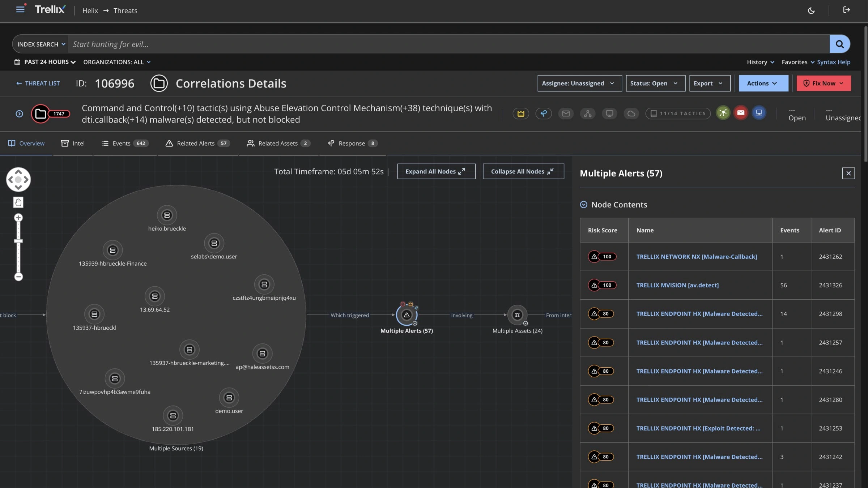
Task: Click the Helix breadcrumb
Action: click(90, 10)
